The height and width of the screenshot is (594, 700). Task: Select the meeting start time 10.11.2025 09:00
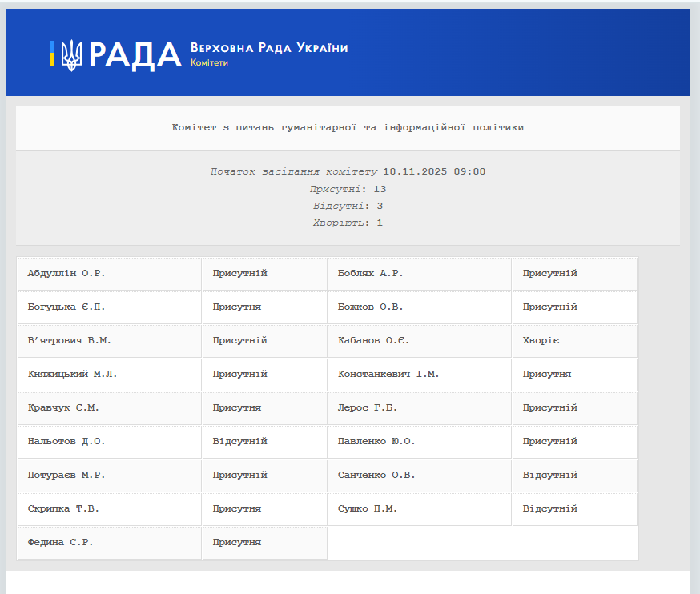[434, 171]
